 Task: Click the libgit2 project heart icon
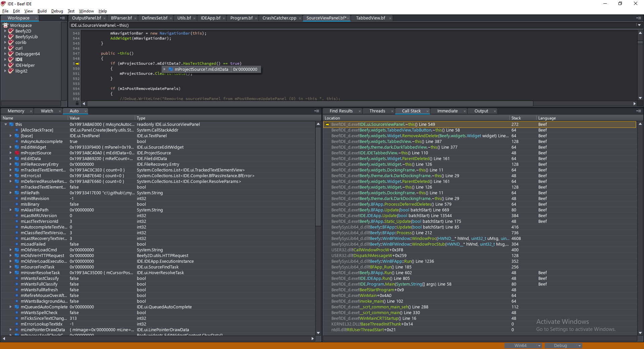(x=11, y=71)
